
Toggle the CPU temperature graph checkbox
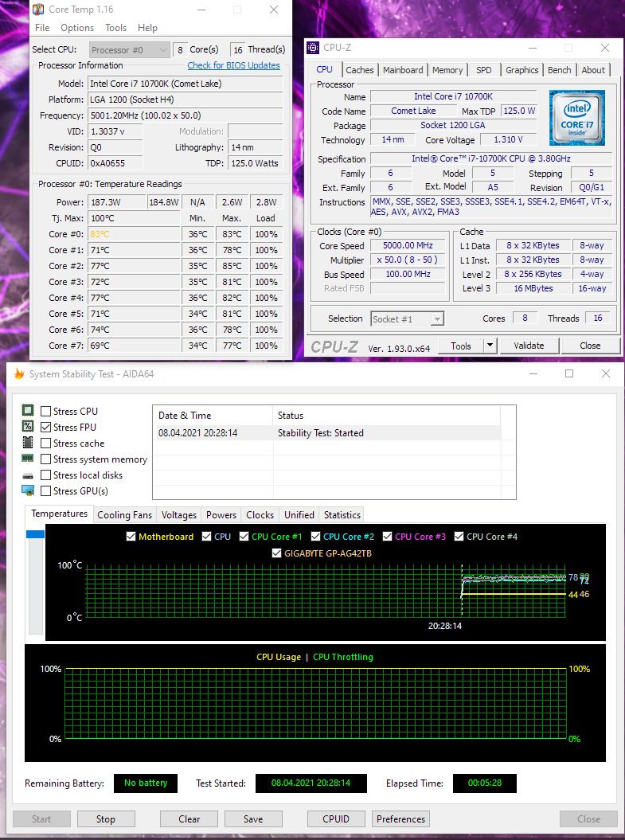point(207,537)
